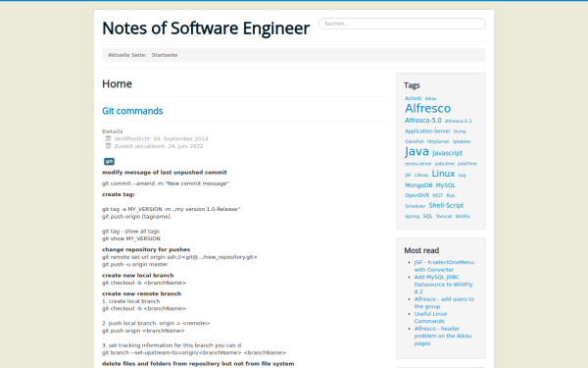Open Alfresco add users to the group article
588x368 pixels.
point(444,302)
